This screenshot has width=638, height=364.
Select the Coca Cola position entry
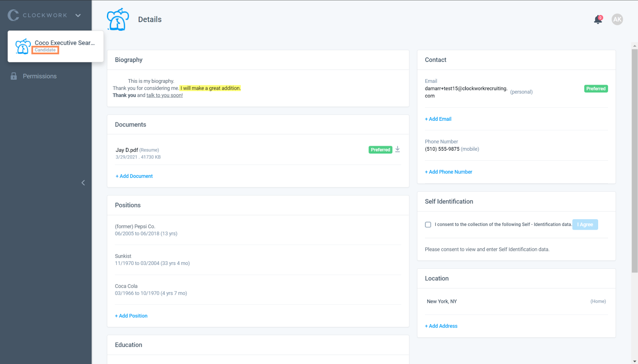[x=126, y=286]
